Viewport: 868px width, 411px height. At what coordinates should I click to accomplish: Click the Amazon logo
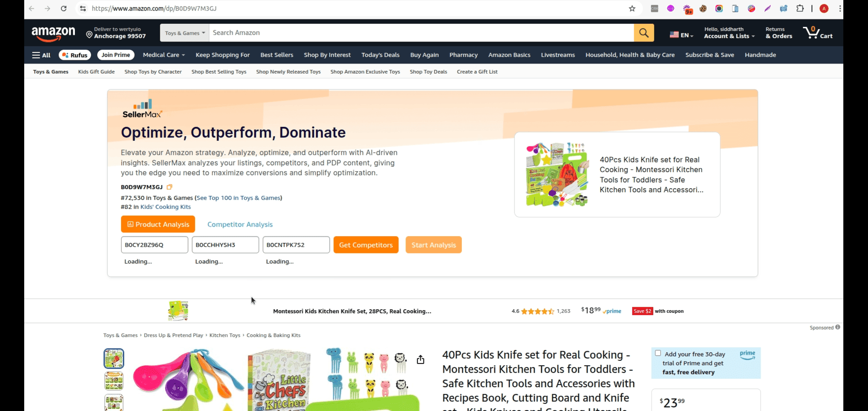53,32
